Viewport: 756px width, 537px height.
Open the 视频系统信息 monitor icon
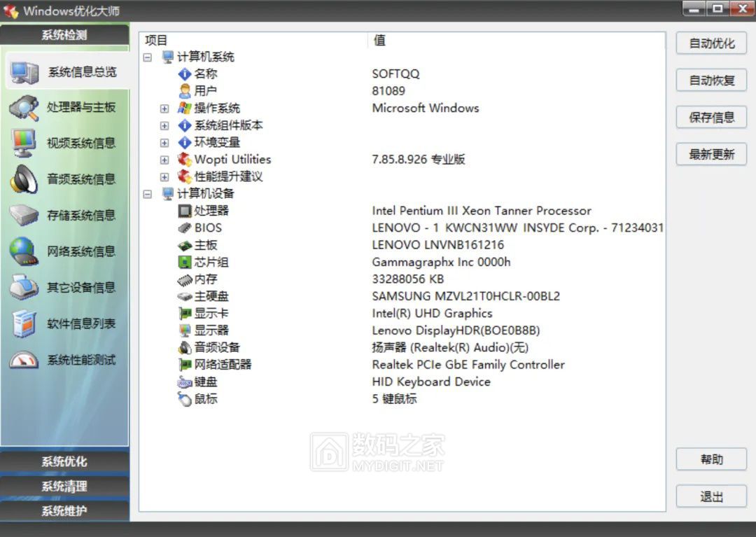(x=24, y=143)
